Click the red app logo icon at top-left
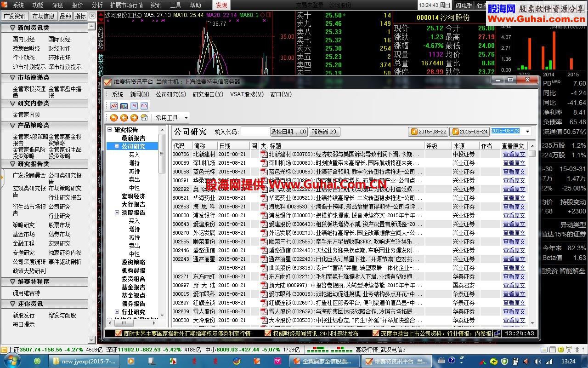Viewport: 588px width, 368px height. 5,5
